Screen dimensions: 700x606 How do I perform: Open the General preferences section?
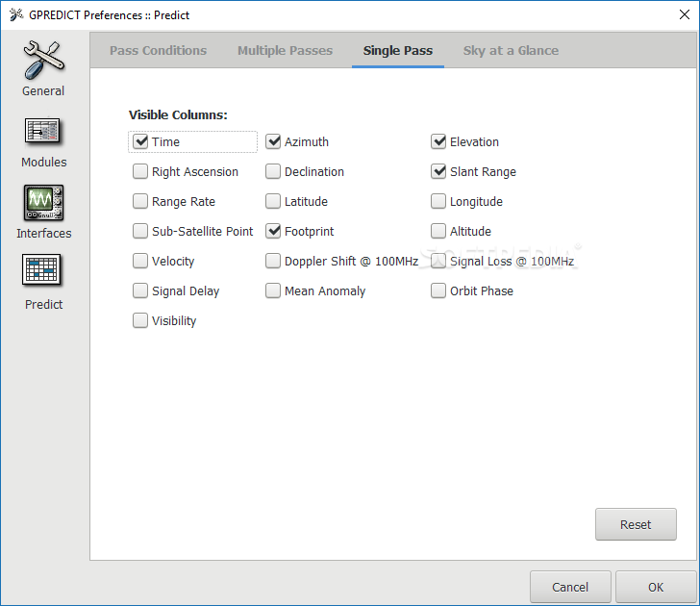pyautogui.click(x=43, y=68)
